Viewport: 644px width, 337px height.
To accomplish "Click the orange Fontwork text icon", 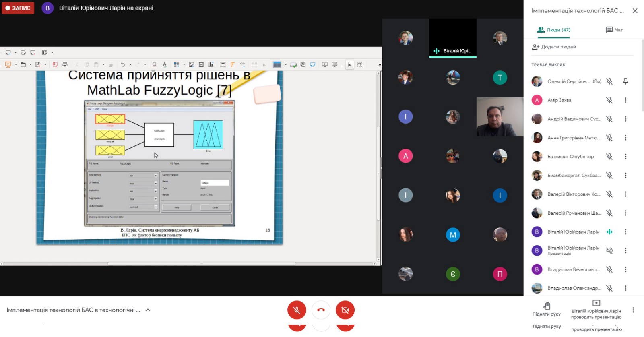I will (233, 64).
